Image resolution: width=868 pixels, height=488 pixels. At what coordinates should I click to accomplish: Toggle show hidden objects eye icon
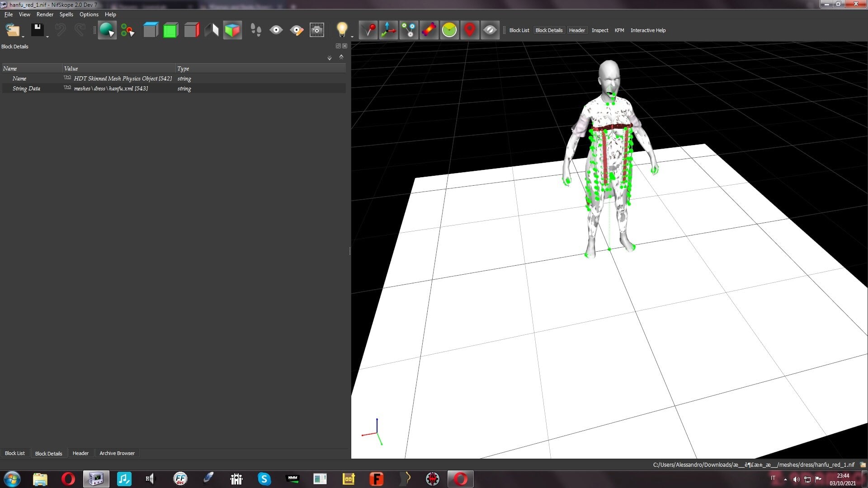tap(490, 30)
